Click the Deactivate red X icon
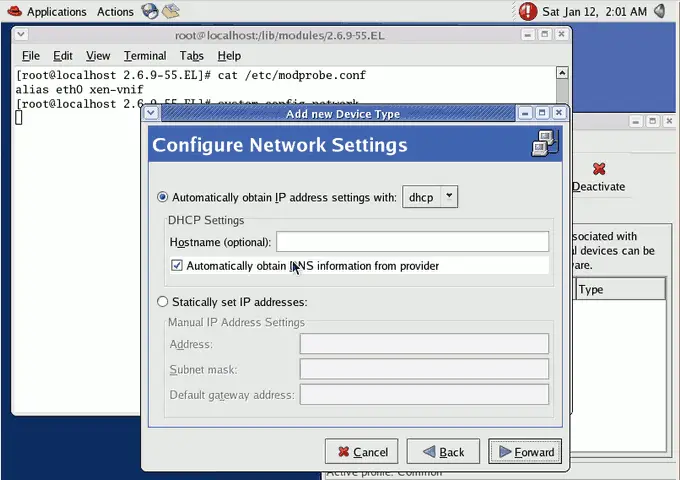Viewport: 680px width, 480px height. 598,169
